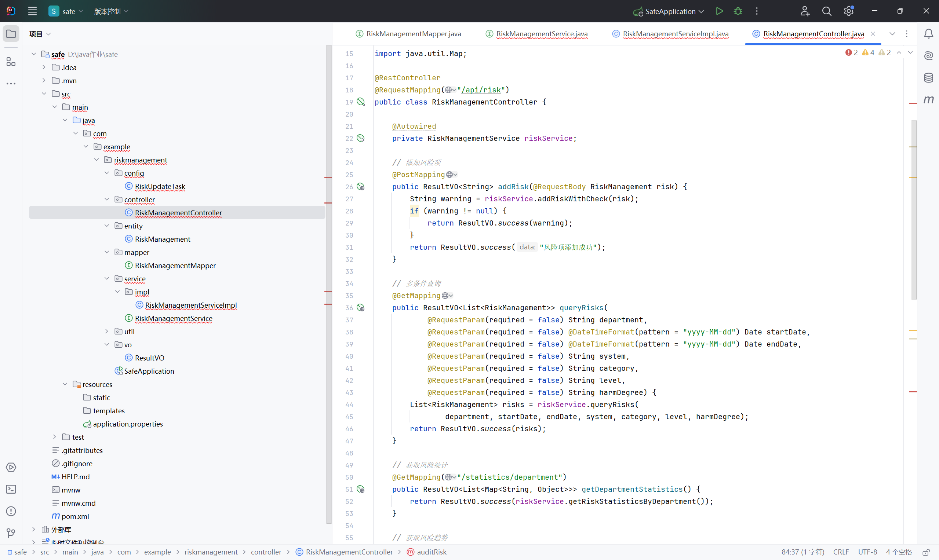The image size is (939, 560).
Task: Open the Notifications bell panel
Action: pos(928,34)
